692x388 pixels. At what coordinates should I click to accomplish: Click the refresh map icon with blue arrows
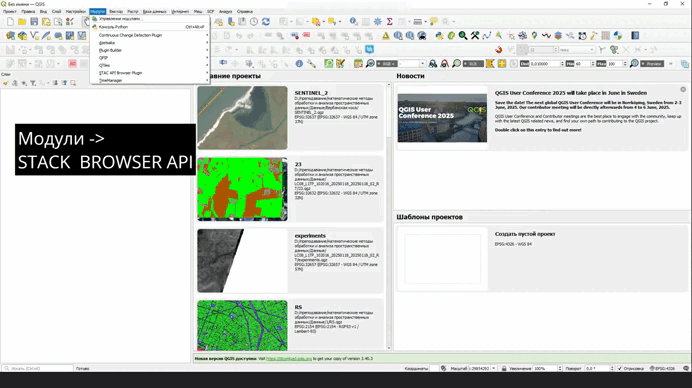point(266,22)
